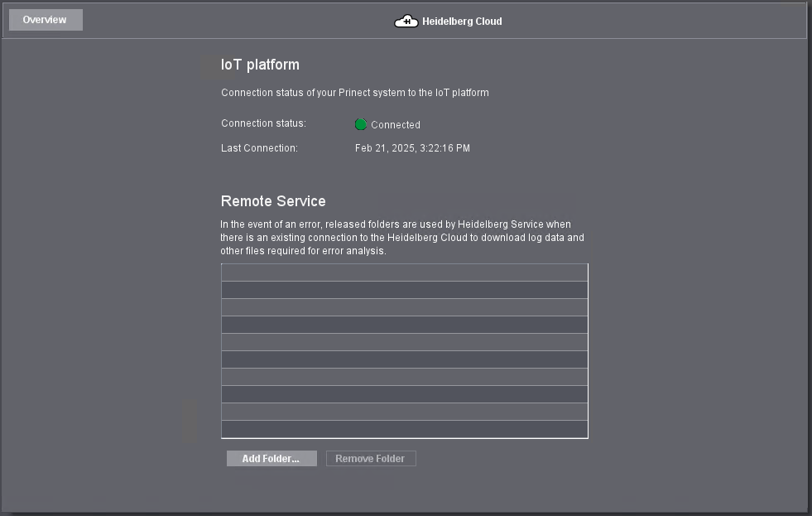This screenshot has width=812, height=516.
Task: Click the Last Connection label
Action: point(259,148)
